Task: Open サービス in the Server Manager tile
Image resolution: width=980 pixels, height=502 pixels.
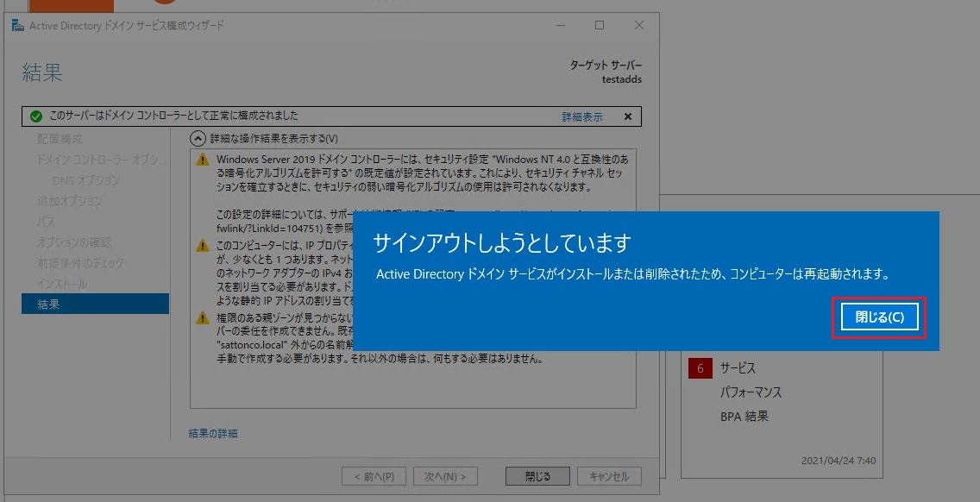Action: click(x=738, y=368)
